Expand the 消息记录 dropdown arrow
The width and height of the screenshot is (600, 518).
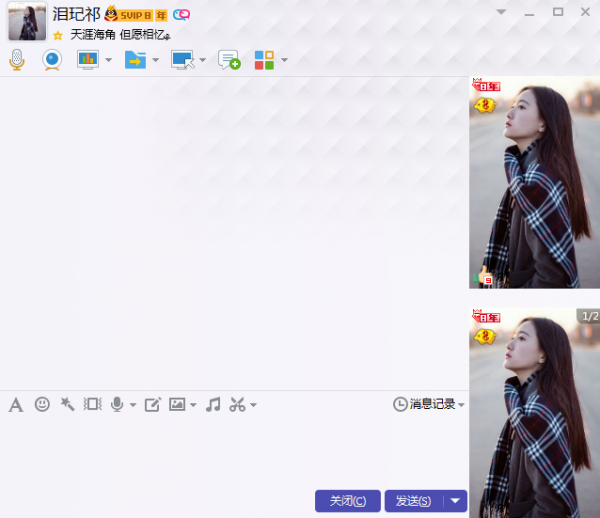tap(461, 405)
